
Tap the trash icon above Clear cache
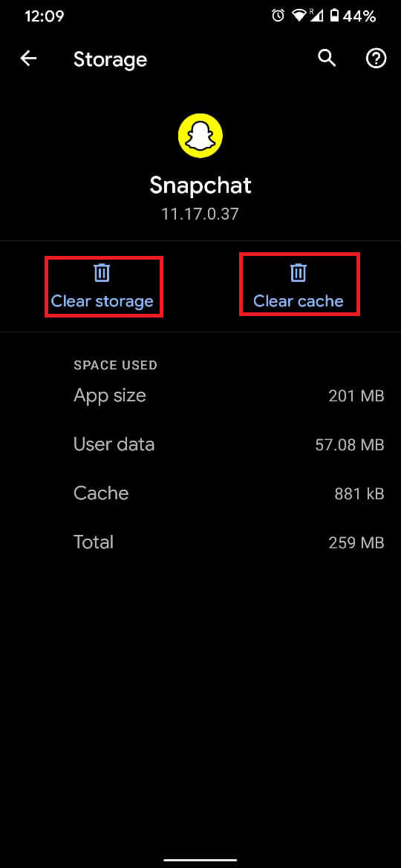pyautogui.click(x=298, y=272)
